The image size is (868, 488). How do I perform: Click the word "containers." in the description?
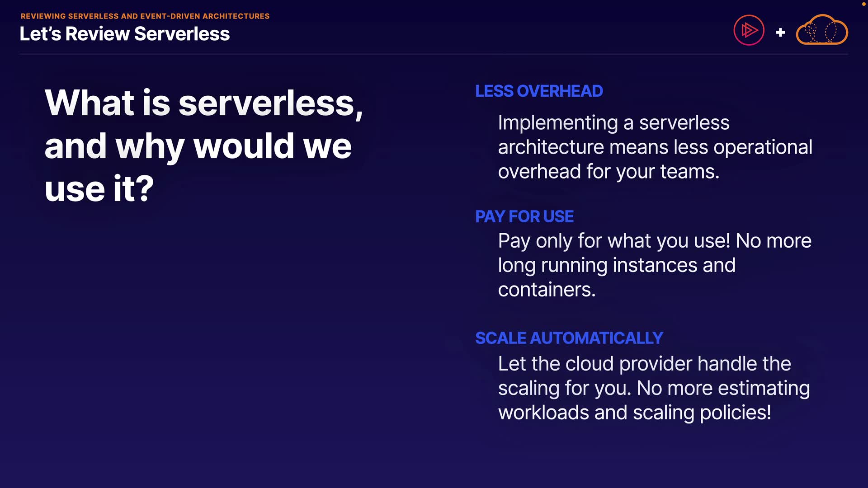click(x=547, y=290)
